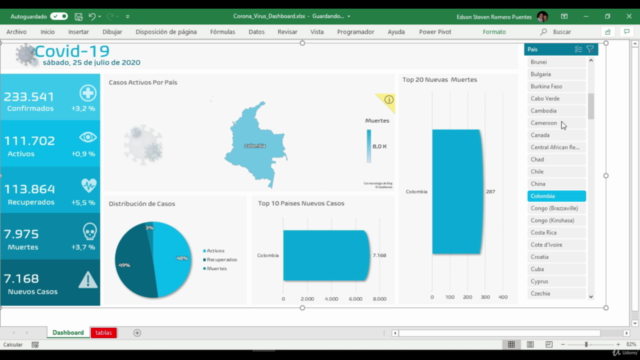Toggle multi-select in País slicer
The height and width of the screenshot is (360, 640).
pos(578,49)
